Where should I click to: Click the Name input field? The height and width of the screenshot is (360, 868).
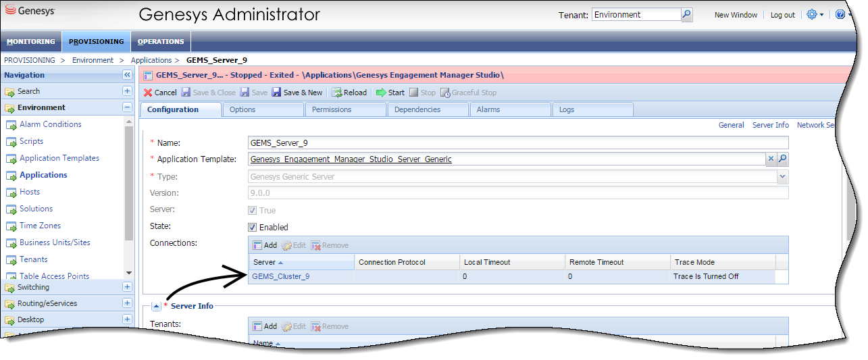[518, 143]
